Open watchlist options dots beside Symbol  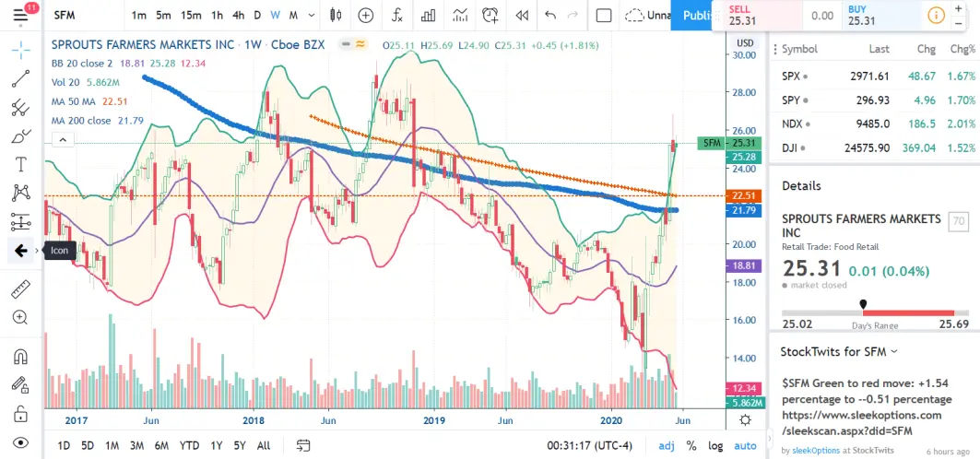(775, 50)
